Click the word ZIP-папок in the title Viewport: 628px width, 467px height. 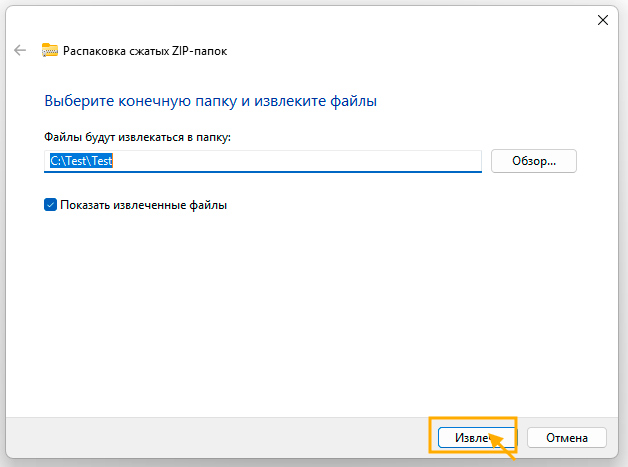coord(199,51)
